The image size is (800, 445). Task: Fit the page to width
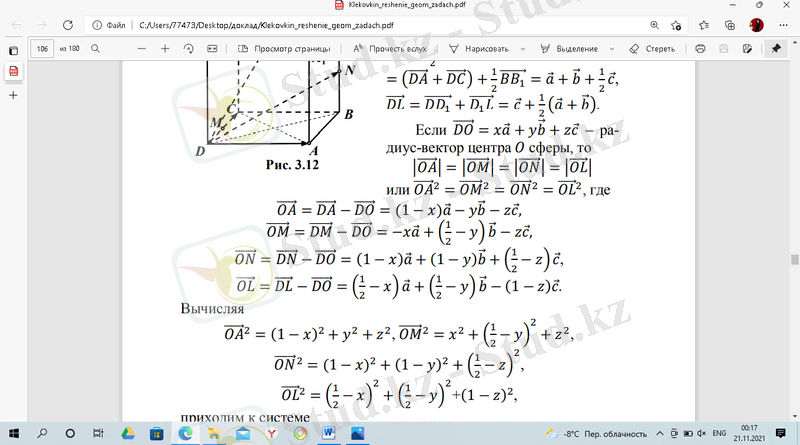click(212, 48)
